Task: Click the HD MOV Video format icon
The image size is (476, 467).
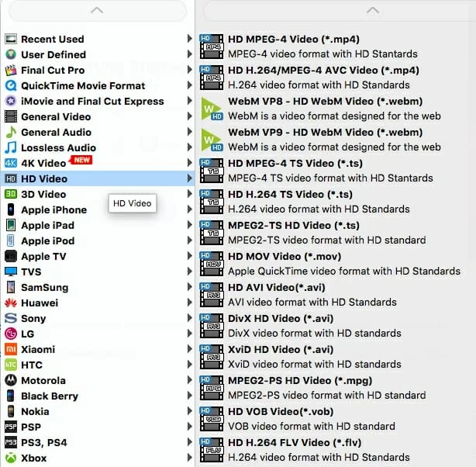Action: click(211, 263)
